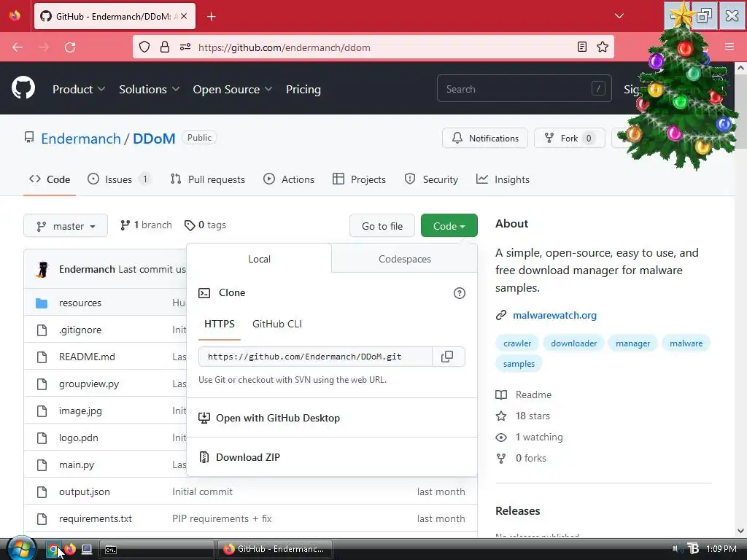Copy the HTTPS clone URL with the copy icon
Image resolution: width=747 pixels, height=560 pixels.
tap(447, 357)
